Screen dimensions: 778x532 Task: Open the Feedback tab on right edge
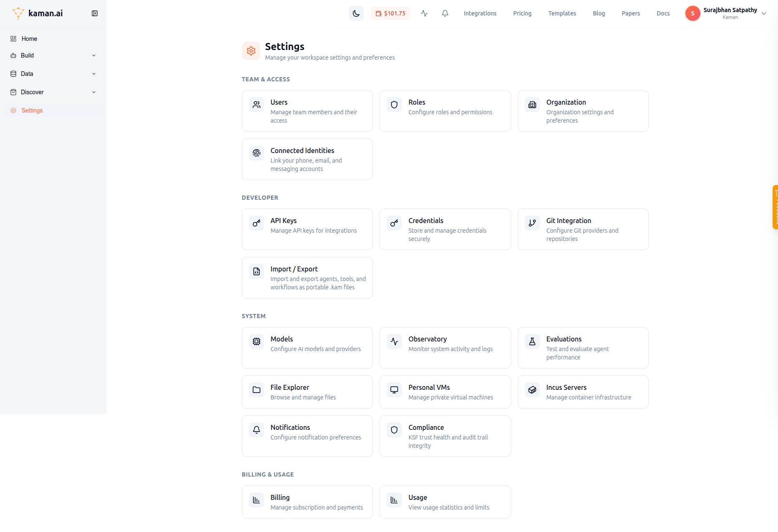click(775, 207)
